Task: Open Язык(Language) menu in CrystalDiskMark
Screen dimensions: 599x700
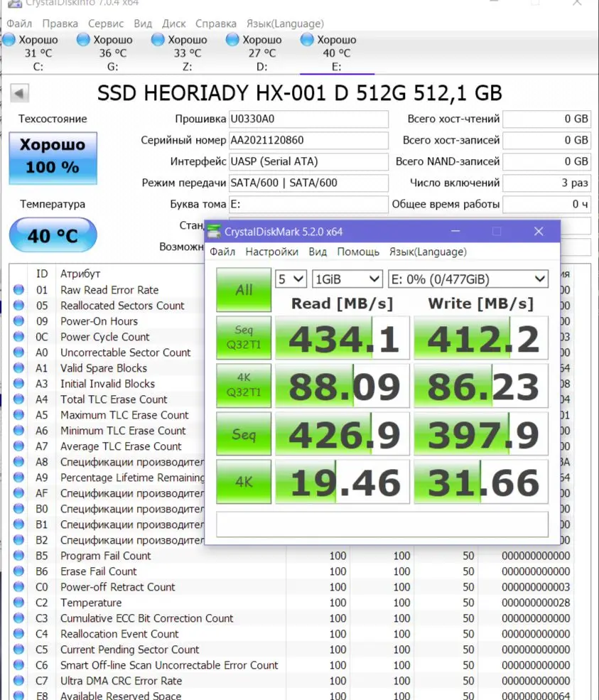Action: 428,252
